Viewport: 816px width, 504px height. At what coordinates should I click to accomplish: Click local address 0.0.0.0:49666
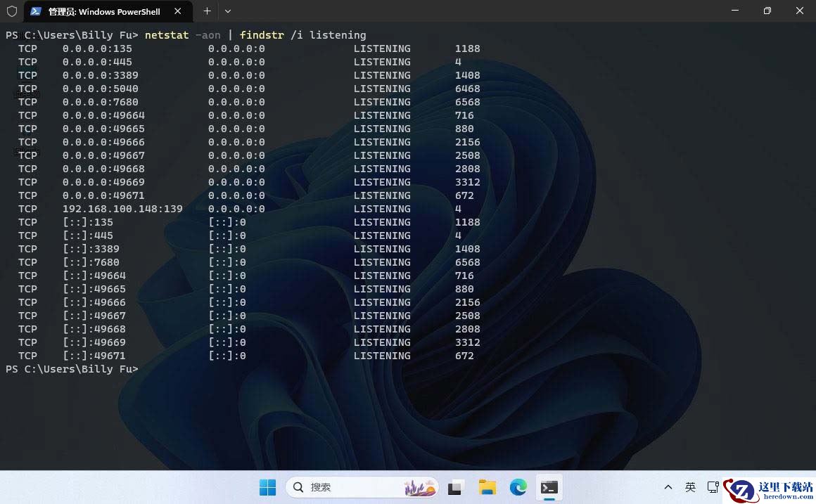(103, 142)
